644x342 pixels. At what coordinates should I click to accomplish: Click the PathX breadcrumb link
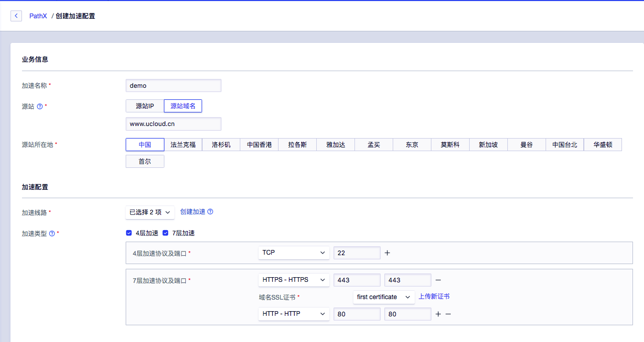click(x=38, y=16)
